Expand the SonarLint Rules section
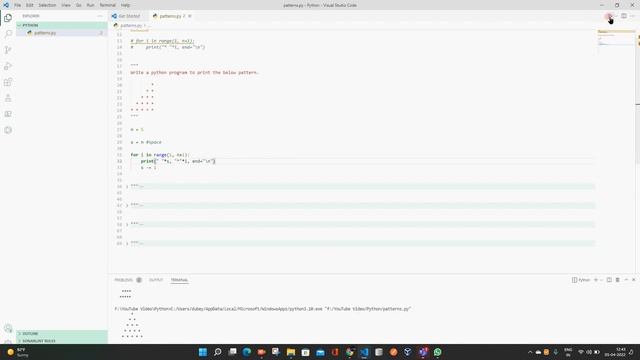This screenshot has width=640, height=360. (61, 340)
